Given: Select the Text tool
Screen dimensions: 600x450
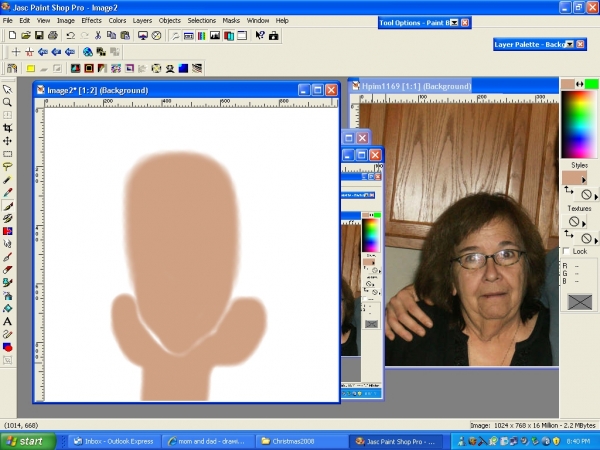Looking at the screenshot, I should tap(7, 321).
